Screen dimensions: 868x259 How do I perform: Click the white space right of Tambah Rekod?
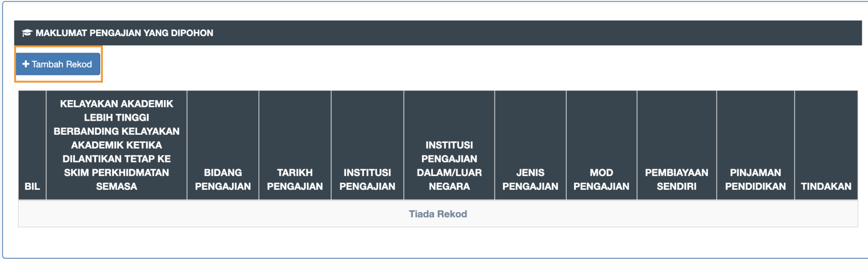point(465,64)
